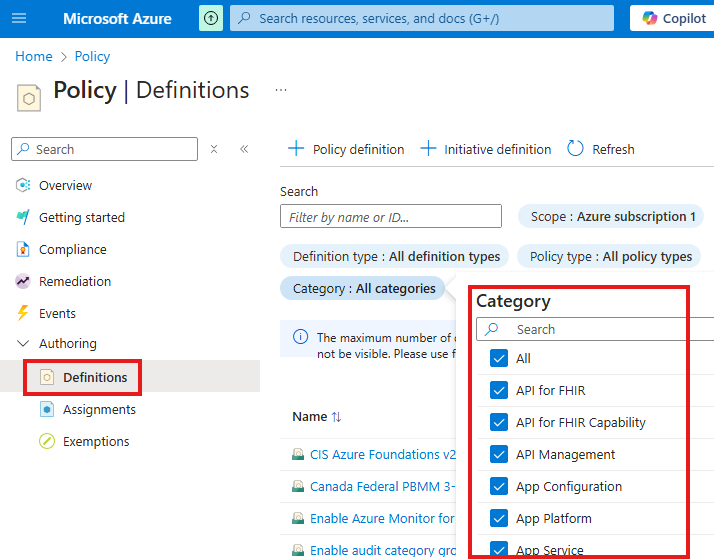Screen dimensions: 714x560
Task: Open the Scope Azure subscription 1 filter
Action: pos(611,216)
